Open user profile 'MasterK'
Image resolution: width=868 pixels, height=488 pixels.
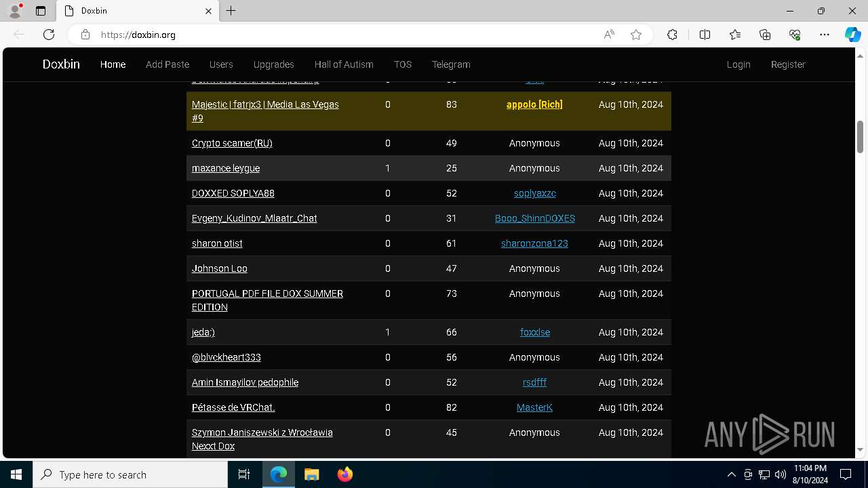point(534,407)
